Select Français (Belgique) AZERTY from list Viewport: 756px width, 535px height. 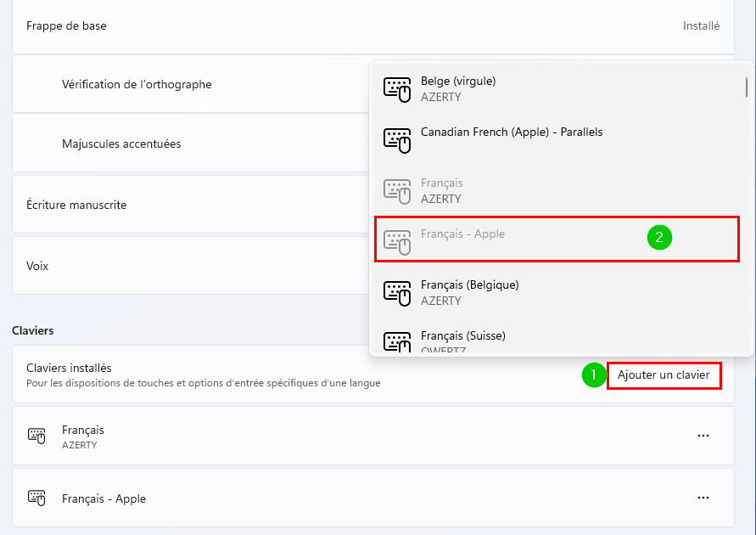pyautogui.click(x=558, y=293)
